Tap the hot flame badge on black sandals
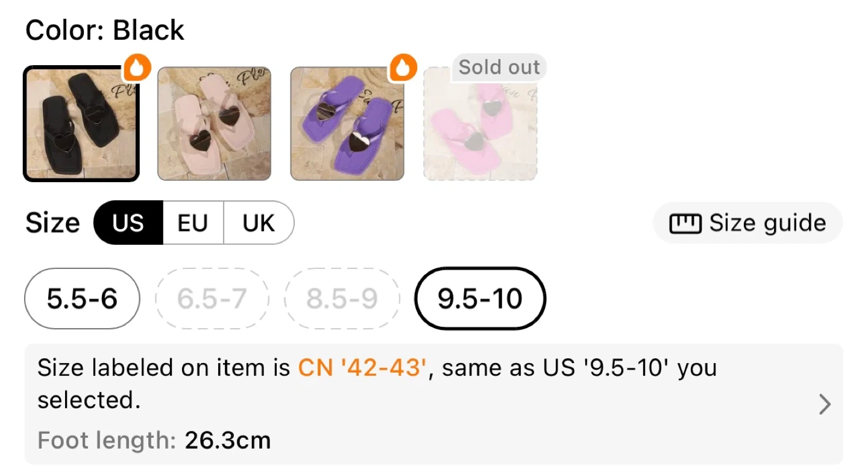868x474 pixels. (137, 69)
